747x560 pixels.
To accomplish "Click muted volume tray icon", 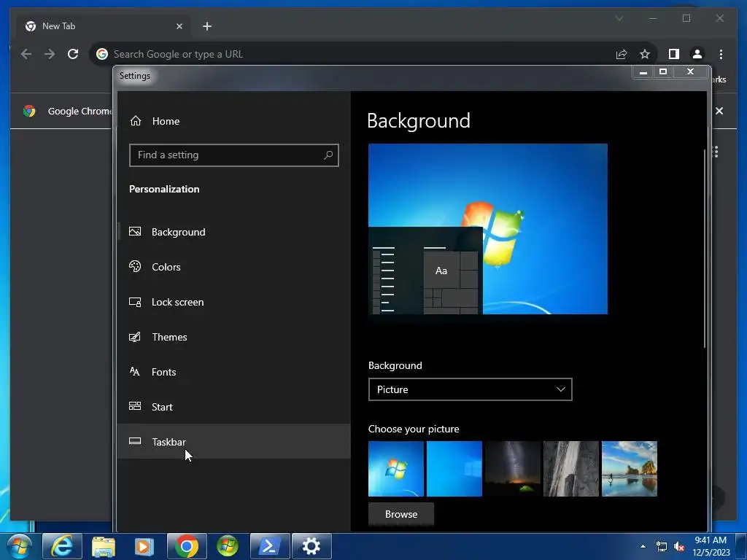I will pyautogui.click(x=679, y=546).
